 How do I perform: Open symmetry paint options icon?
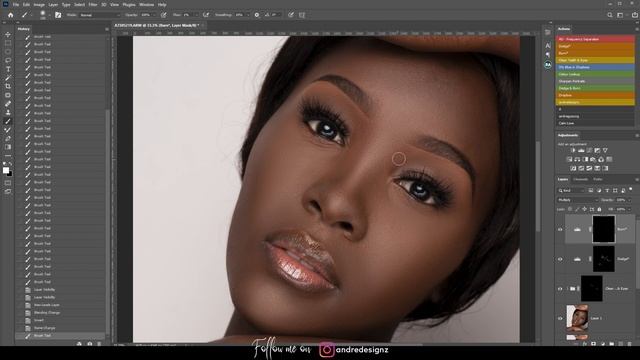click(302, 15)
